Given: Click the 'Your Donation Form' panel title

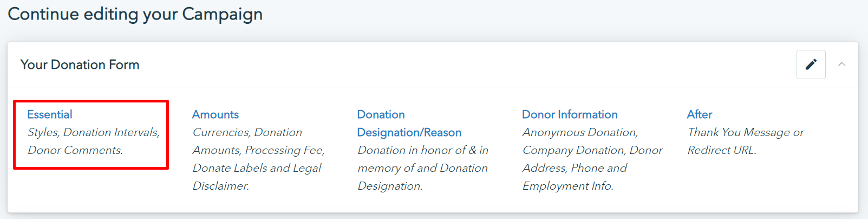Looking at the screenshot, I should tap(80, 65).
